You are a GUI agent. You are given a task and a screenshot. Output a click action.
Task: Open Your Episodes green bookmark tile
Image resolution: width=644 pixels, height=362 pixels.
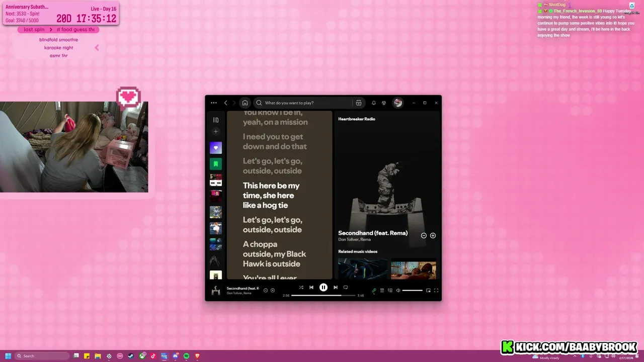pyautogui.click(x=216, y=164)
